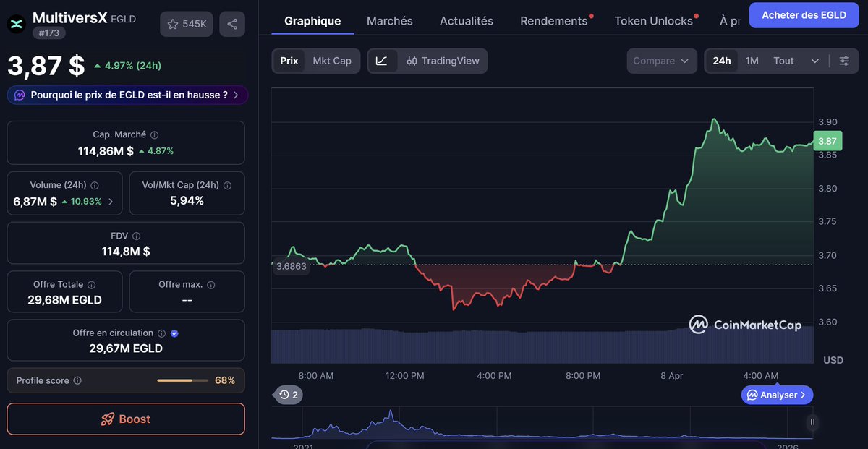The image size is (868, 449).
Task: Open the chart settings sliders icon
Action: pos(844,61)
